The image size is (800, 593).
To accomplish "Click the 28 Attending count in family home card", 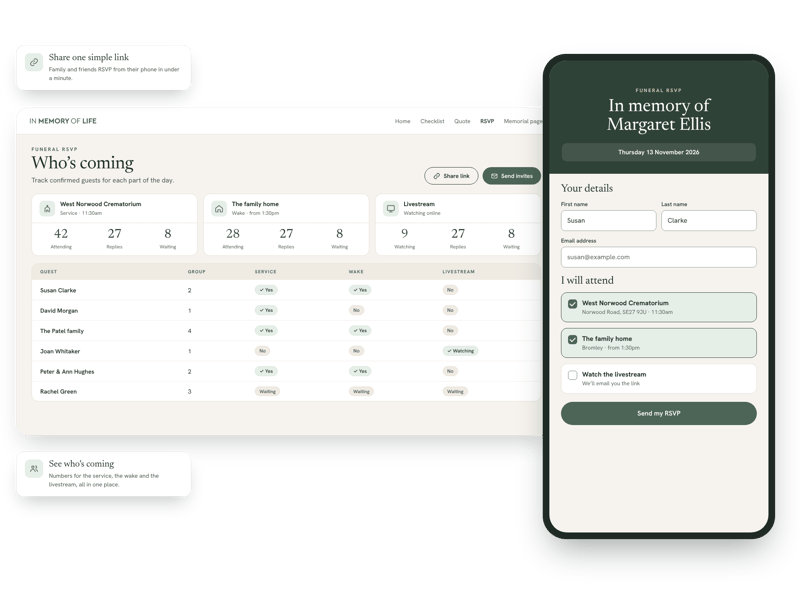I will (x=233, y=234).
